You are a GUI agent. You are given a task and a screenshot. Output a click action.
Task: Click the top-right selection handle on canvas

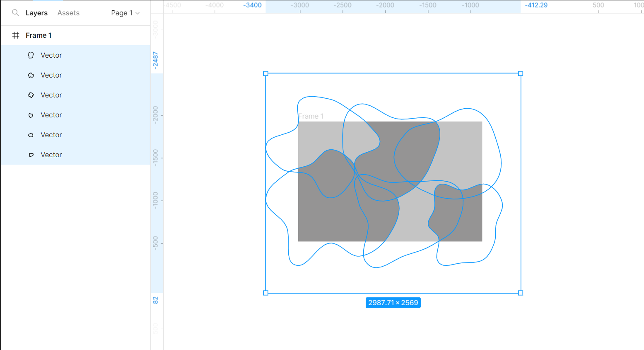pyautogui.click(x=521, y=73)
